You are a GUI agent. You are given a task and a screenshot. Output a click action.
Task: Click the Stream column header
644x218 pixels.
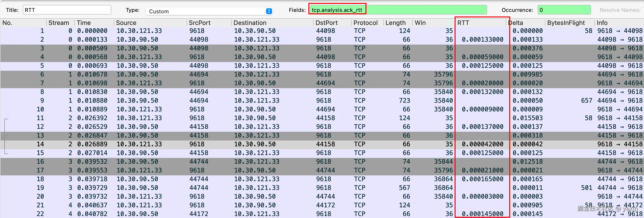pos(59,23)
